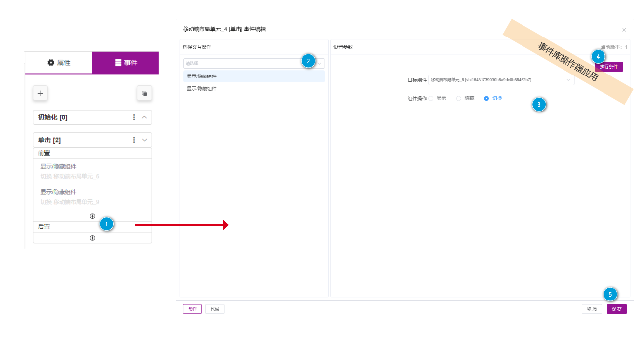Viewport: 644px width, 337px height.
Task: Choose the 切换 radio option
Action: 493,98
